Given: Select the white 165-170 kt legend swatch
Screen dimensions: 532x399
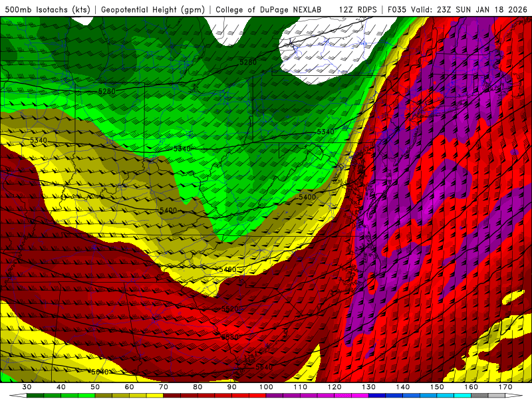Looking at the screenshot, I should (x=497, y=396).
